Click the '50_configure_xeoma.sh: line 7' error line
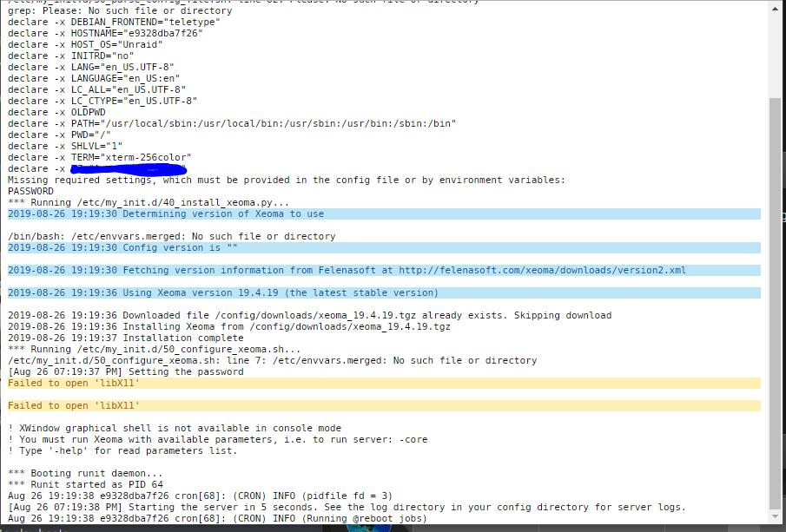This screenshot has height=532, width=786. coord(272,360)
